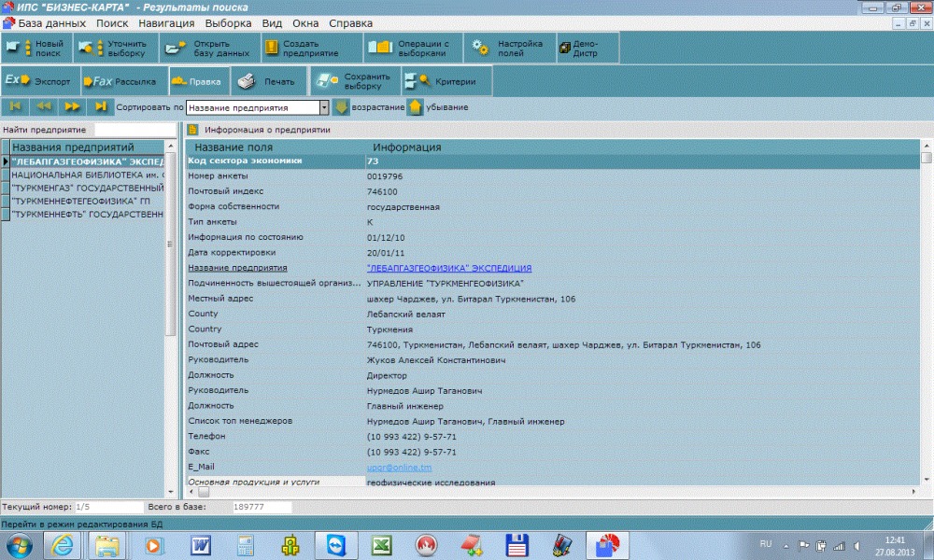Viewport: 934px width, 560px height.
Task: Toggle Правка editing mode button
Action: pyautogui.click(x=197, y=81)
